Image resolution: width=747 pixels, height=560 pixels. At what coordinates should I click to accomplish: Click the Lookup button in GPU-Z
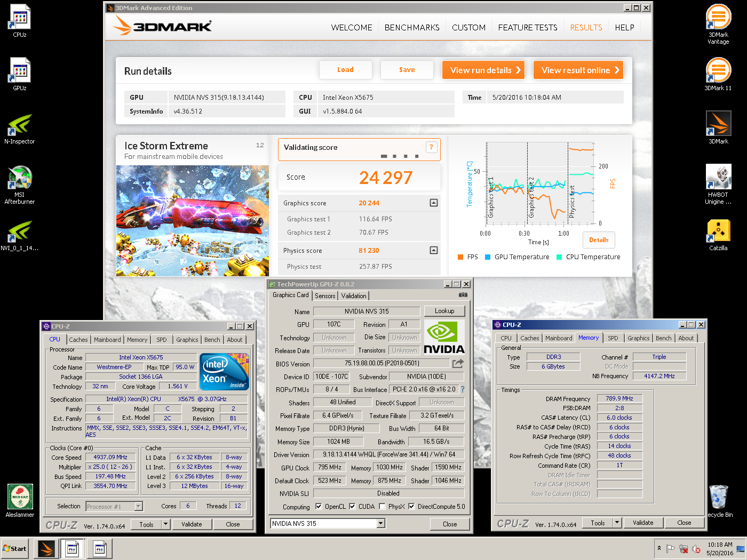(444, 311)
